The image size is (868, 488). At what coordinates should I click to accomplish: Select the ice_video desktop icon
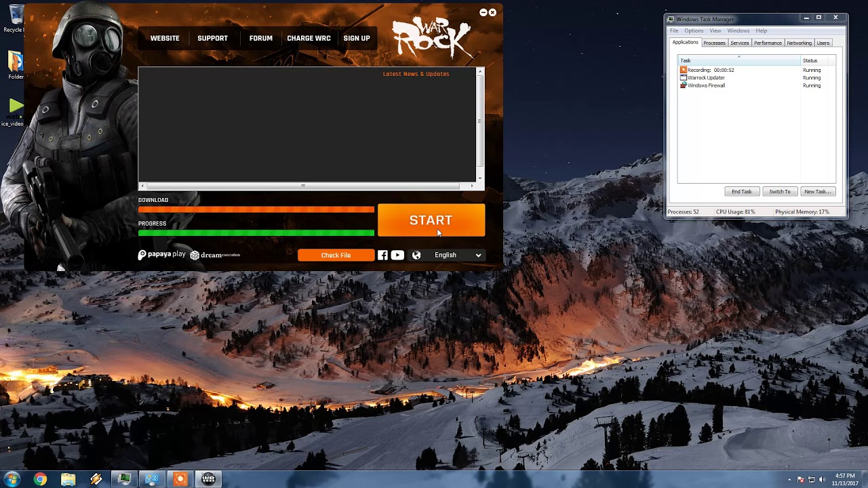coord(13,113)
